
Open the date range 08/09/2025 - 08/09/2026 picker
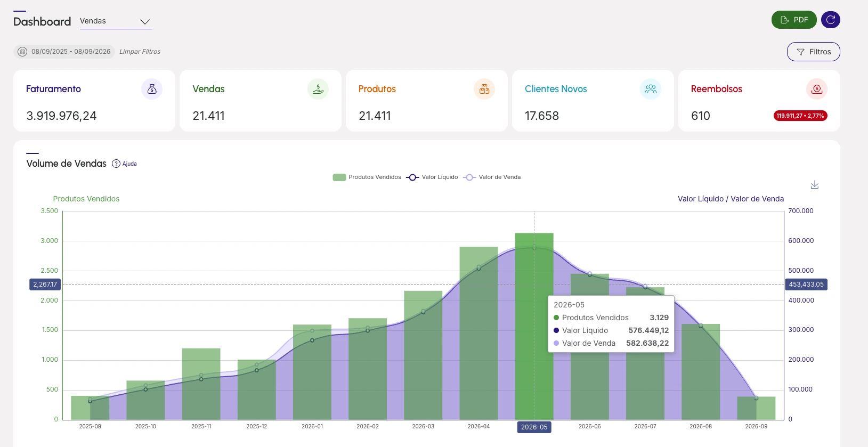click(x=64, y=52)
